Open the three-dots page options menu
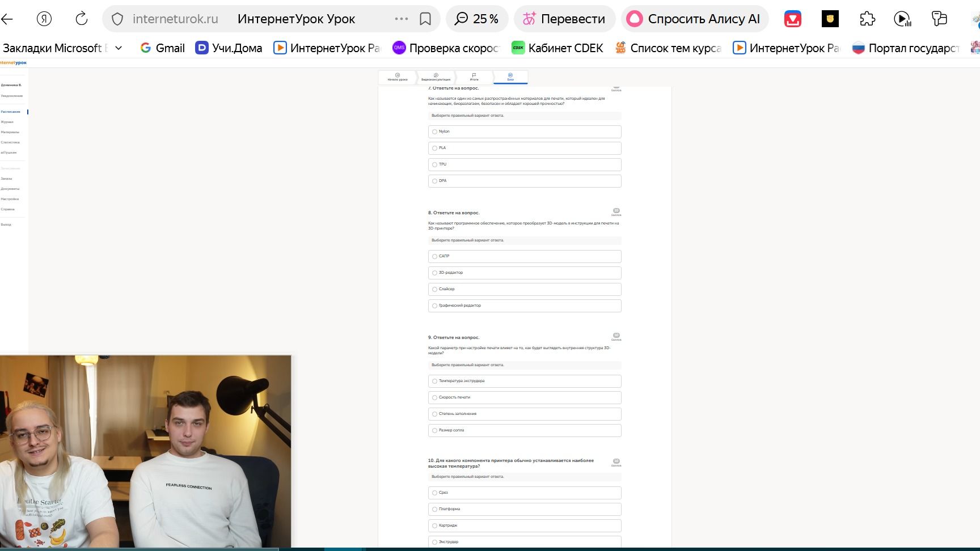This screenshot has width=980, height=551. coord(402,19)
